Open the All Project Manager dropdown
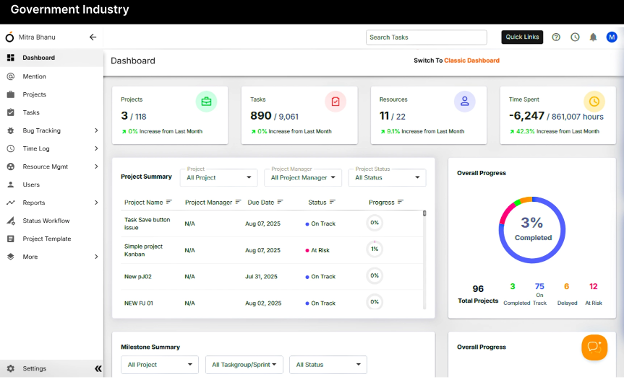 [x=303, y=178]
